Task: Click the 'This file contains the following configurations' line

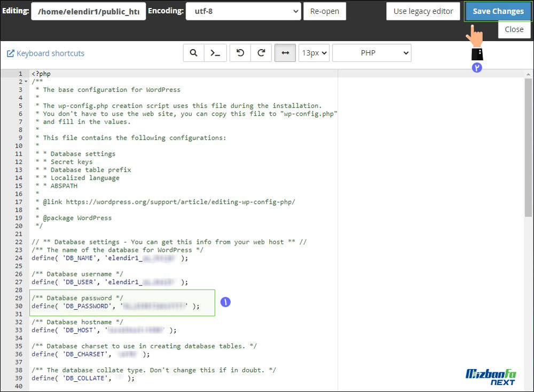Action: click(131, 138)
